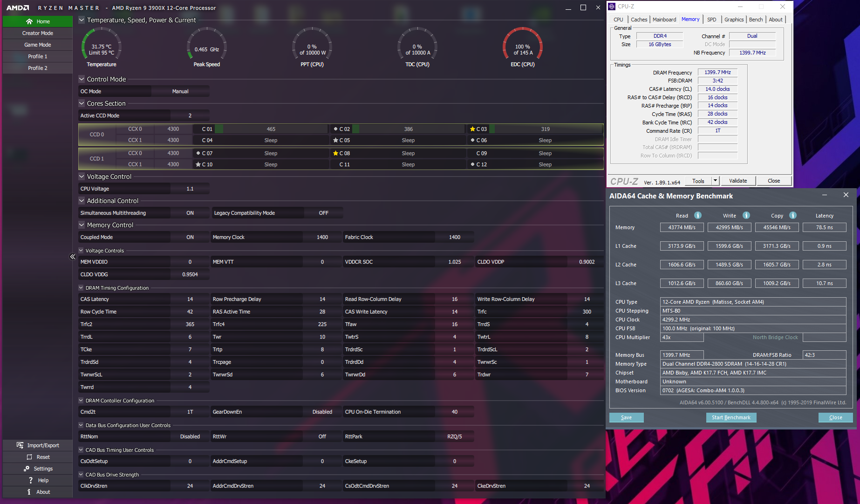Collapse the Additional Control section
The width and height of the screenshot is (860, 504).
coord(82,201)
